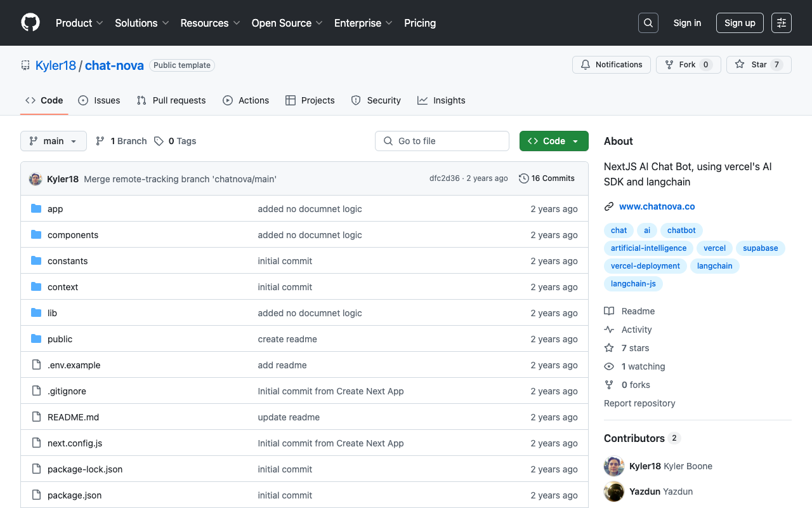This screenshot has height=508, width=812.
Task: Click the context folder icon
Action: (36, 287)
